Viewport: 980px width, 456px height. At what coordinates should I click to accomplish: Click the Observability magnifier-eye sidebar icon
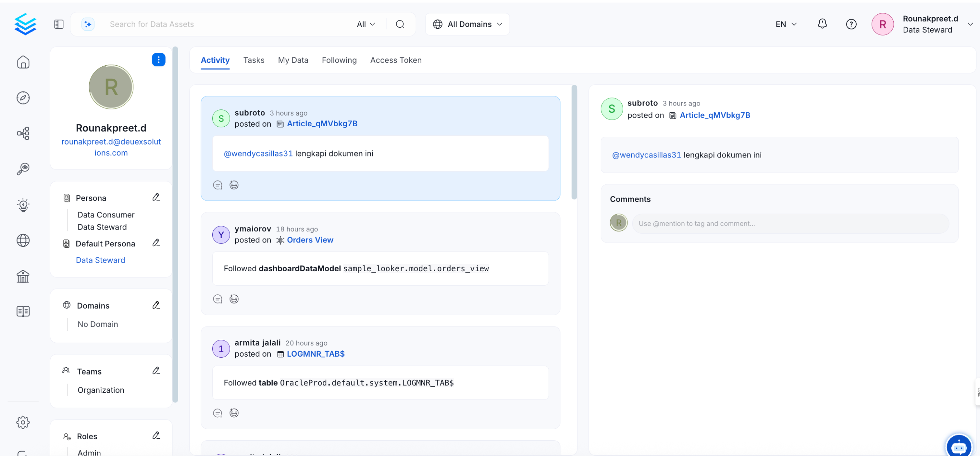pos(23,169)
